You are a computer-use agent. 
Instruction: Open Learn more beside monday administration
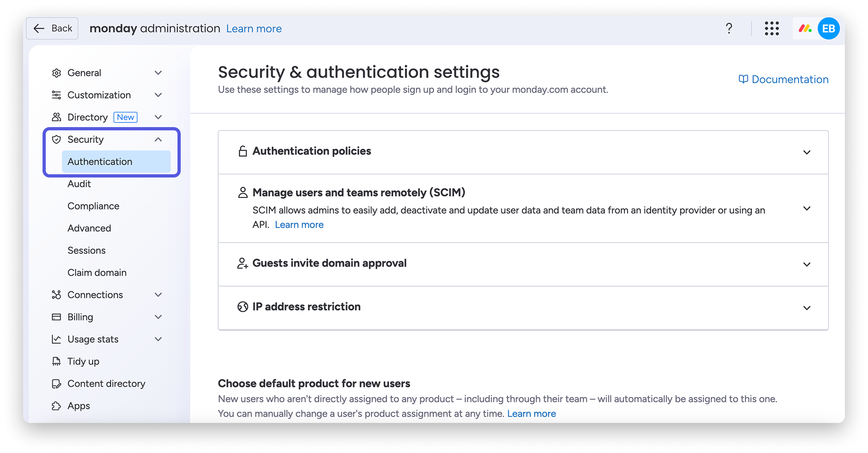[x=254, y=29]
